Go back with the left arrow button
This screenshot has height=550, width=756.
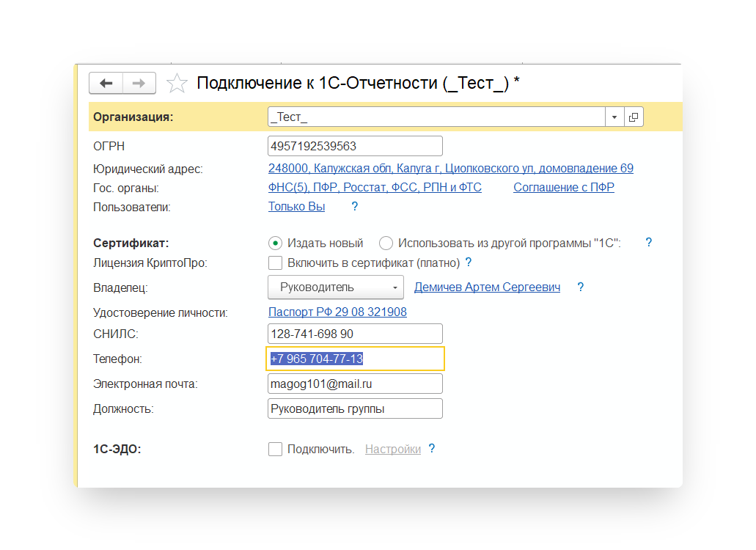coord(106,83)
